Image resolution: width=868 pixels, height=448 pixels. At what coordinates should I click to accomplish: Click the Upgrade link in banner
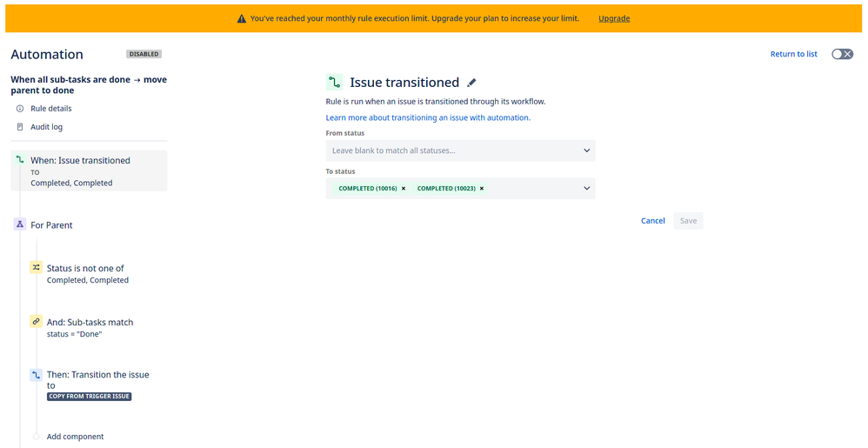click(614, 18)
